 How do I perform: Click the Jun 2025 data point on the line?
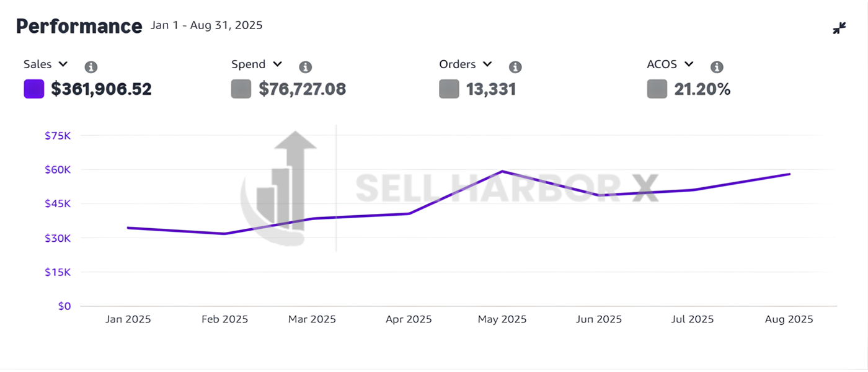click(x=600, y=195)
